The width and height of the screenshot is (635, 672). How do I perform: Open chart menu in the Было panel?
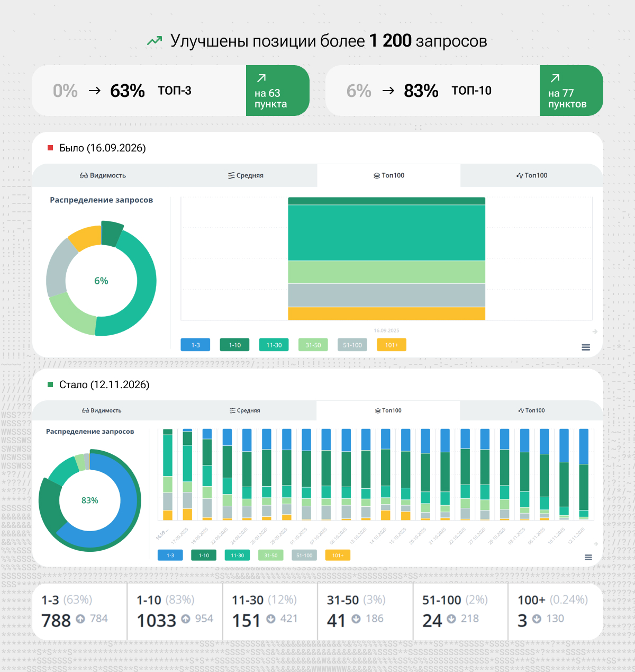point(586,347)
